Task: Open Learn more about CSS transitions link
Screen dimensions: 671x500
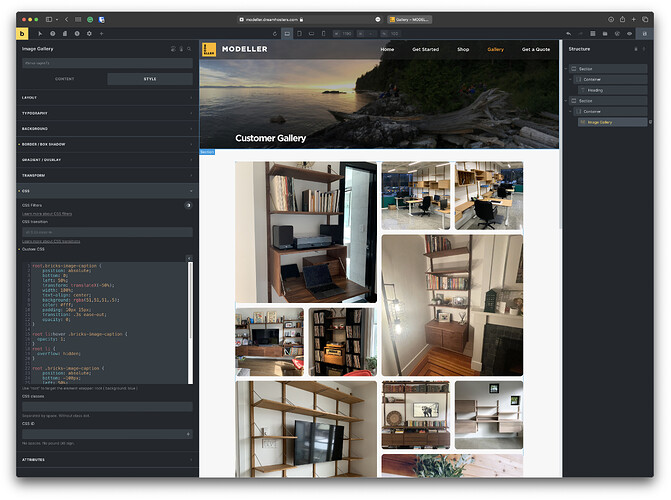Action: 51,241
